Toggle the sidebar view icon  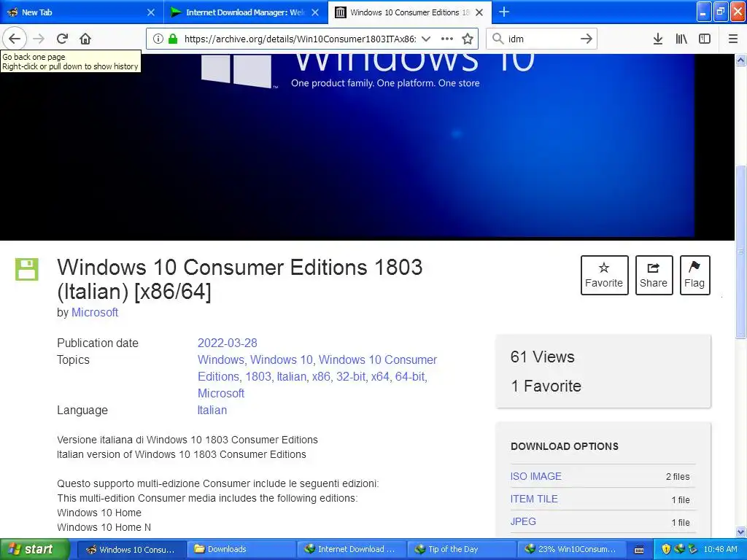(705, 39)
